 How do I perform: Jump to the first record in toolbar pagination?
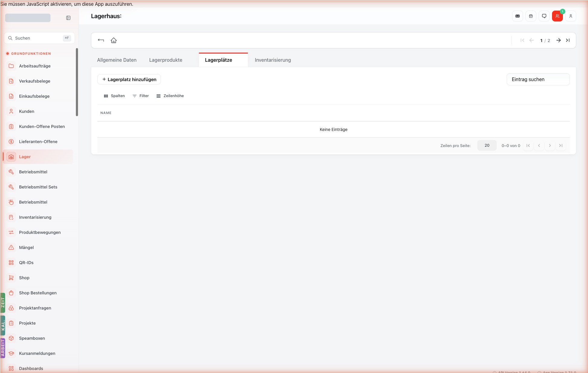pyautogui.click(x=522, y=40)
